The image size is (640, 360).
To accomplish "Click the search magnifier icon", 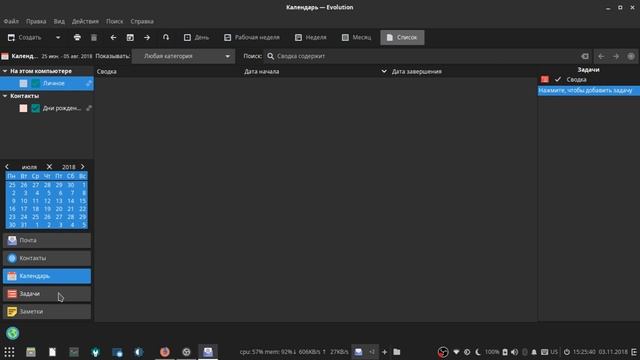I will pyautogui.click(x=271, y=56).
